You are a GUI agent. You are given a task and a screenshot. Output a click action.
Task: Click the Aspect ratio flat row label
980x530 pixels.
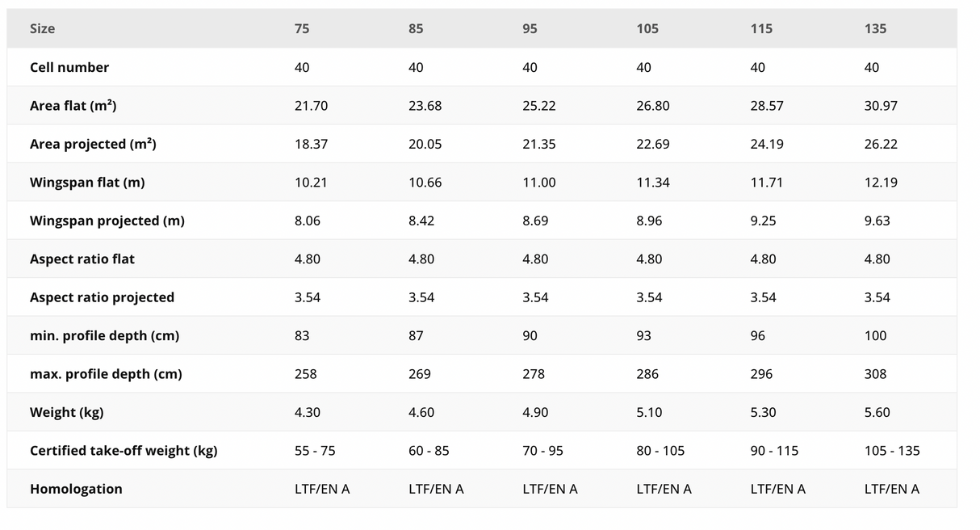(x=82, y=259)
